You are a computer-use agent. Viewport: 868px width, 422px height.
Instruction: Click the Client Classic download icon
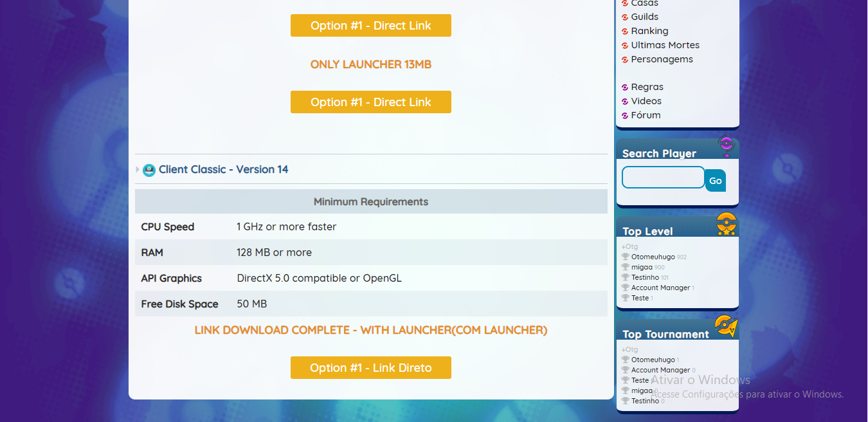pyautogui.click(x=149, y=170)
